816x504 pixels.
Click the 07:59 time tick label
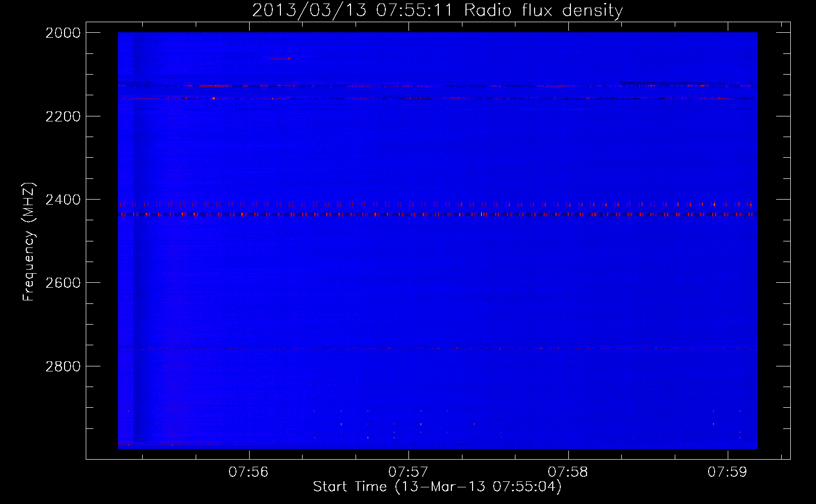tap(727, 472)
